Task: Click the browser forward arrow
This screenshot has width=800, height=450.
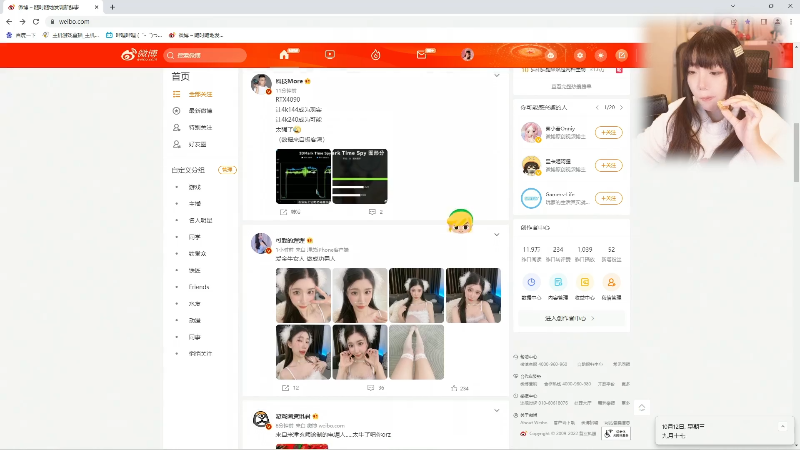Action: [22, 21]
